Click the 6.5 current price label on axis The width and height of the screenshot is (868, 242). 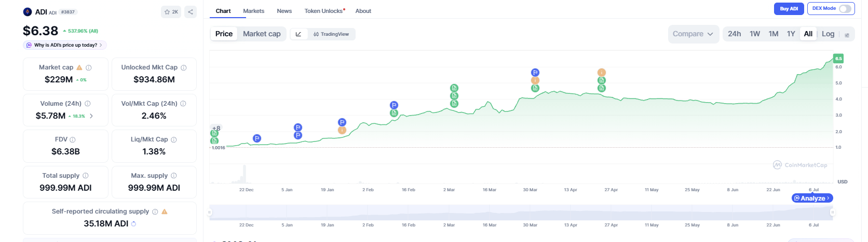838,59
